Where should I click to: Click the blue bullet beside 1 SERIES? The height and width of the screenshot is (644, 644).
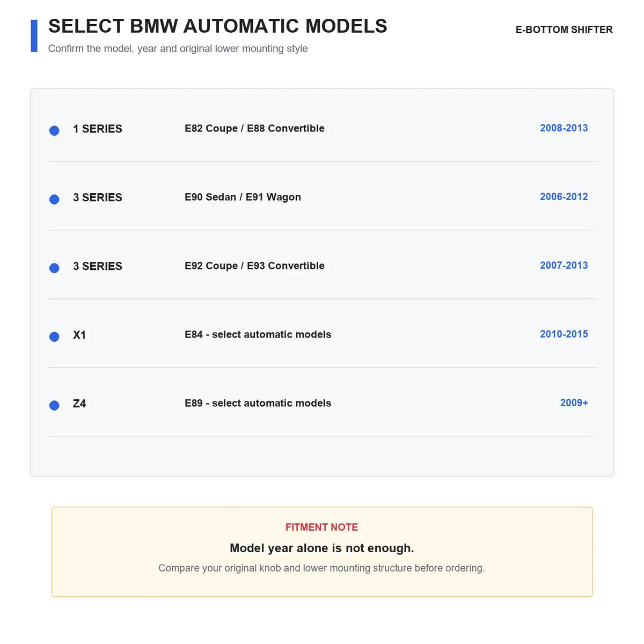(54, 130)
